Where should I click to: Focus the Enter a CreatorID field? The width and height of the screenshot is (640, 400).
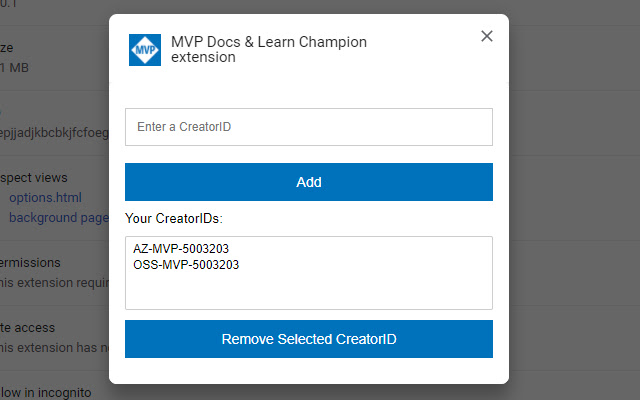[x=308, y=127]
